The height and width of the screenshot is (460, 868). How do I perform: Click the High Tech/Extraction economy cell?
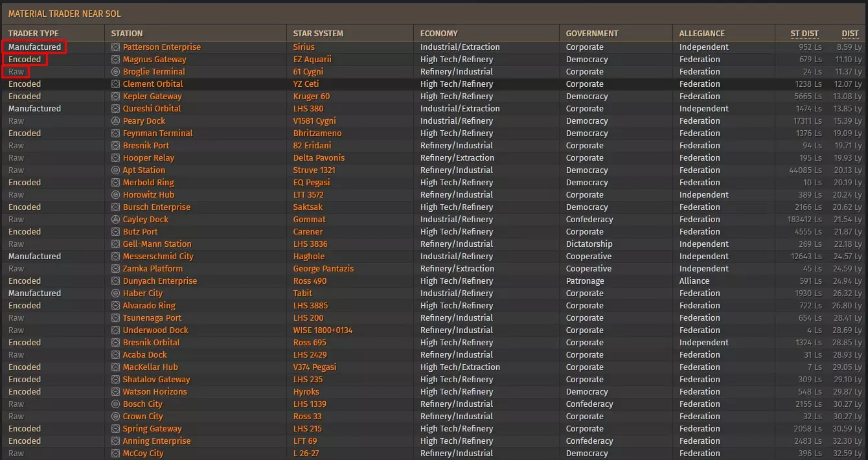click(460, 367)
